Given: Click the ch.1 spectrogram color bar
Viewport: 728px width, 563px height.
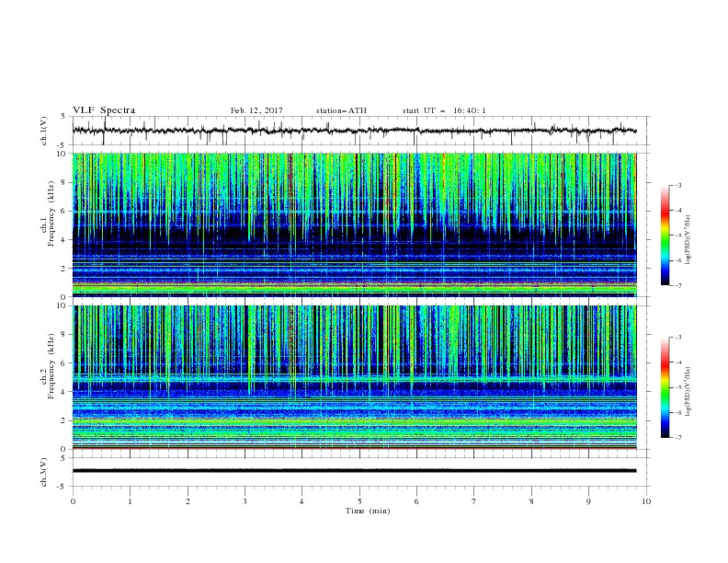Looking at the screenshot, I should tap(665, 236).
